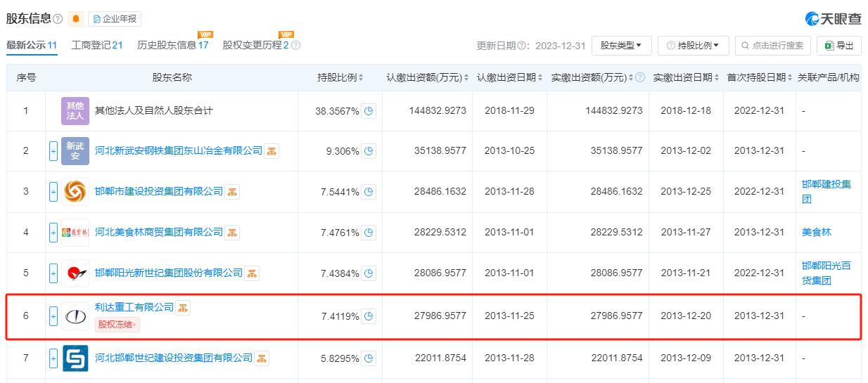
Task: Expand the 河北新武安钢铁集团东山冶金 row
Action: [x=53, y=151]
